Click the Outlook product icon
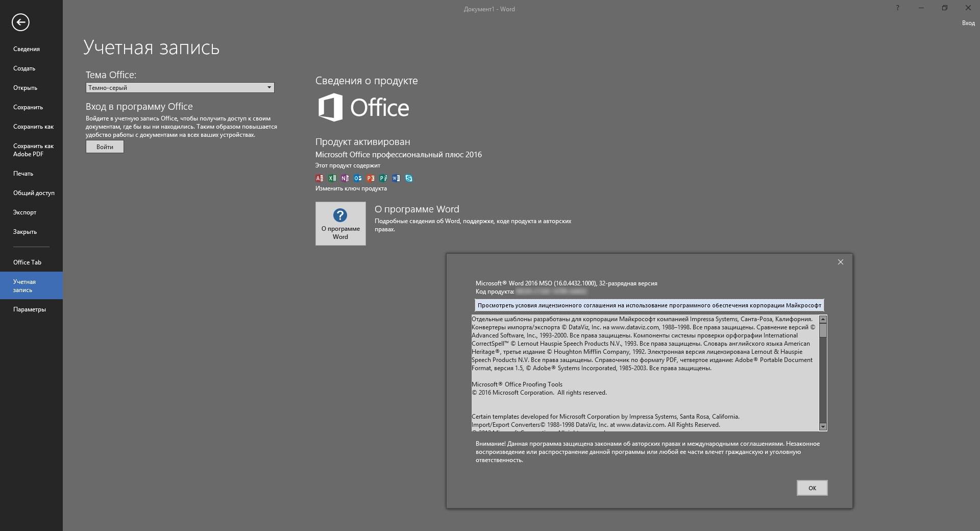This screenshot has width=980, height=531. [358, 178]
